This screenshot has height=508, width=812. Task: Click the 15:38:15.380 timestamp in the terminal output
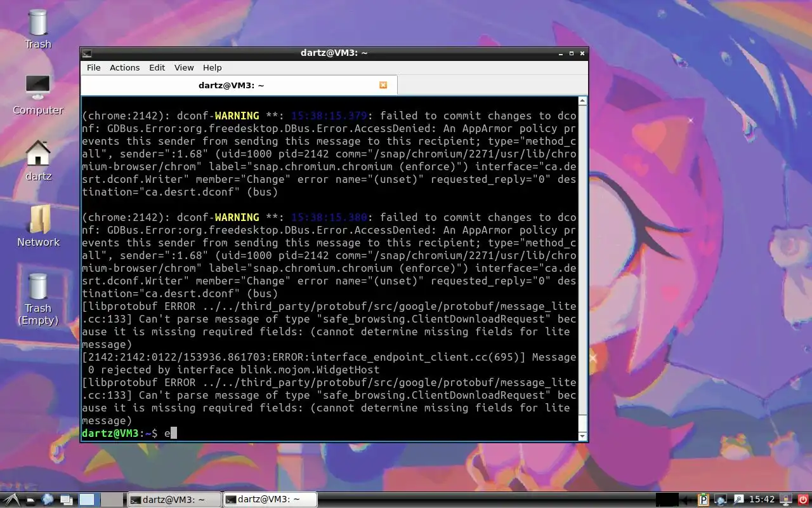point(329,217)
